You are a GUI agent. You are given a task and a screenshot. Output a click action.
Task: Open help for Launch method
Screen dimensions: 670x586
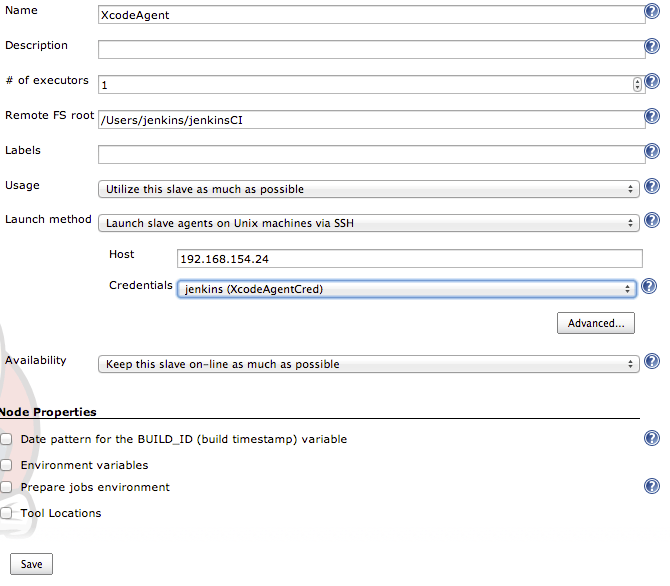652,221
